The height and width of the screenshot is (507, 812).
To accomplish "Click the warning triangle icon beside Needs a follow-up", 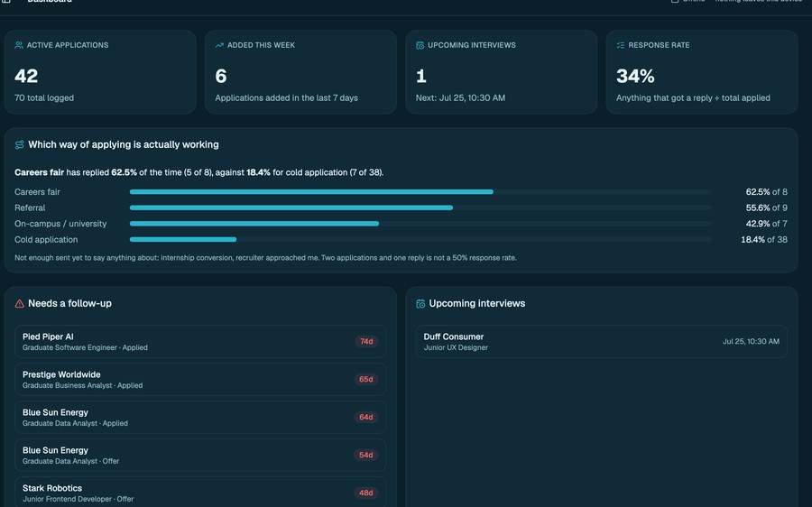I will 20,303.
